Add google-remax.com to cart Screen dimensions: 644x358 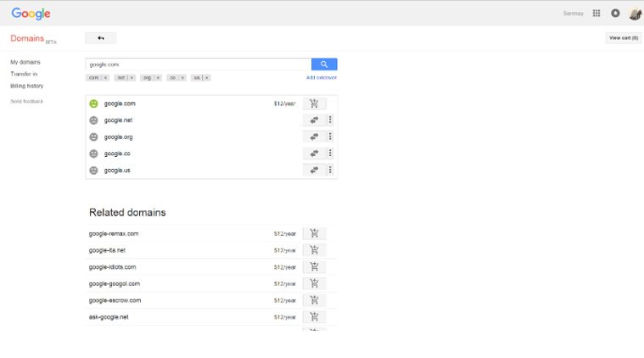(314, 233)
